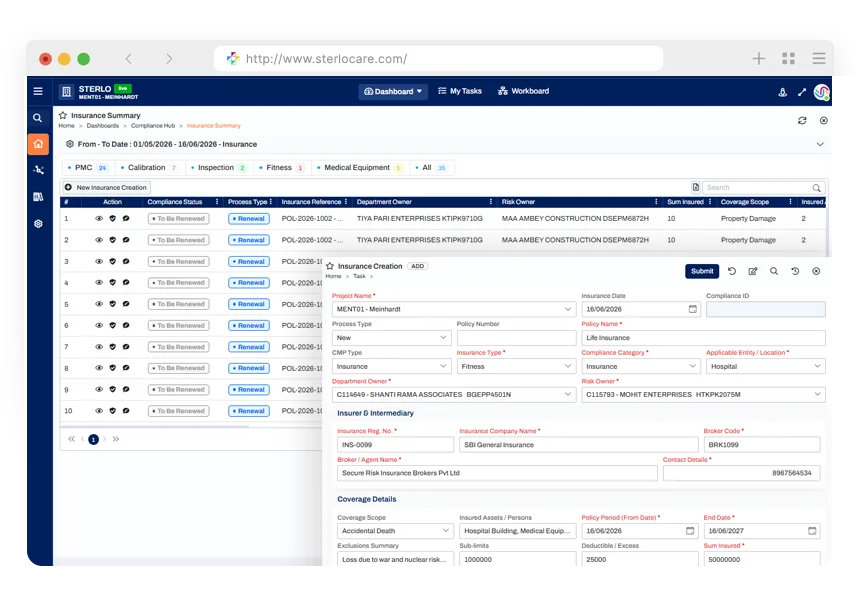View row 9 with the eye icon
The image size is (858, 606).
pos(99,389)
